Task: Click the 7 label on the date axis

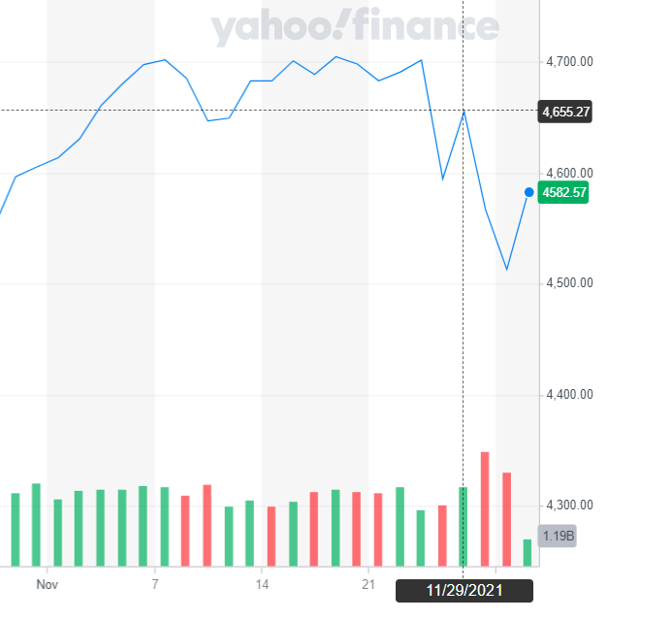Action: [x=155, y=584]
